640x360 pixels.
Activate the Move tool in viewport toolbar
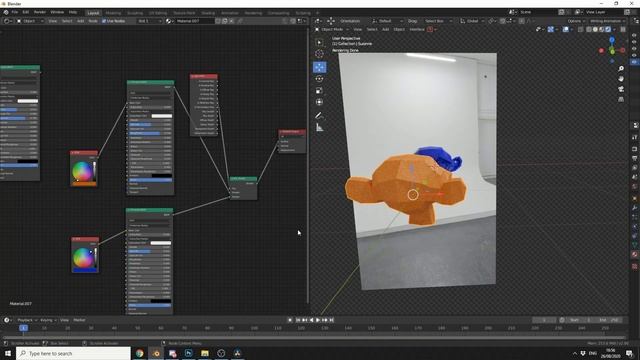(319, 67)
